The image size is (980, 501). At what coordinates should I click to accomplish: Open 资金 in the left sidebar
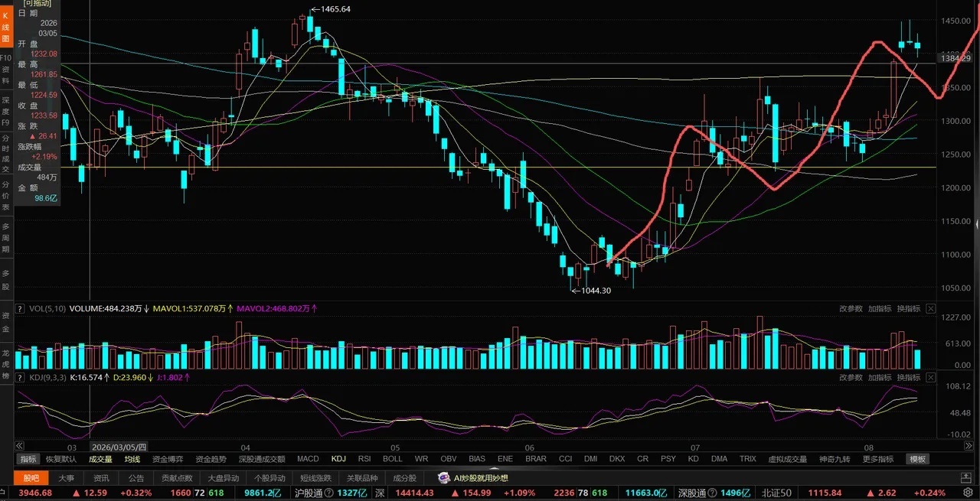6,322
